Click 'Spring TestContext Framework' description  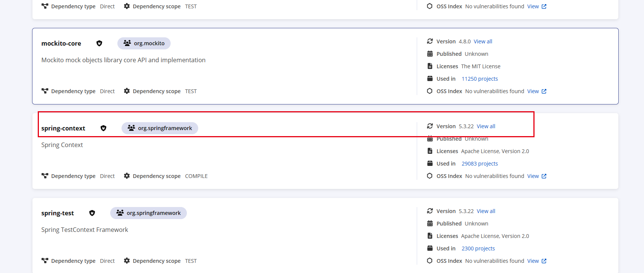[85, 230]
